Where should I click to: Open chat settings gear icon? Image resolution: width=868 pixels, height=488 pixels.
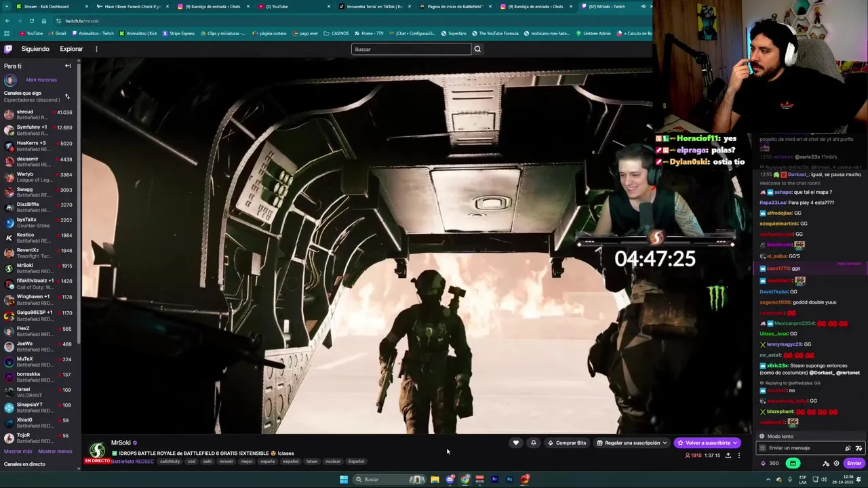836,464
